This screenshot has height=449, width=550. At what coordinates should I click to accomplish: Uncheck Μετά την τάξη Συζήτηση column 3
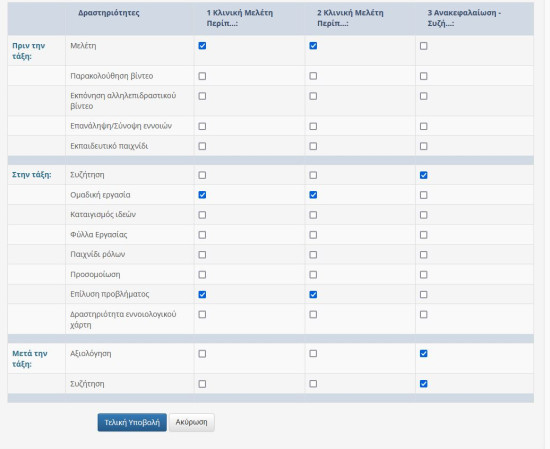[423, 384]
